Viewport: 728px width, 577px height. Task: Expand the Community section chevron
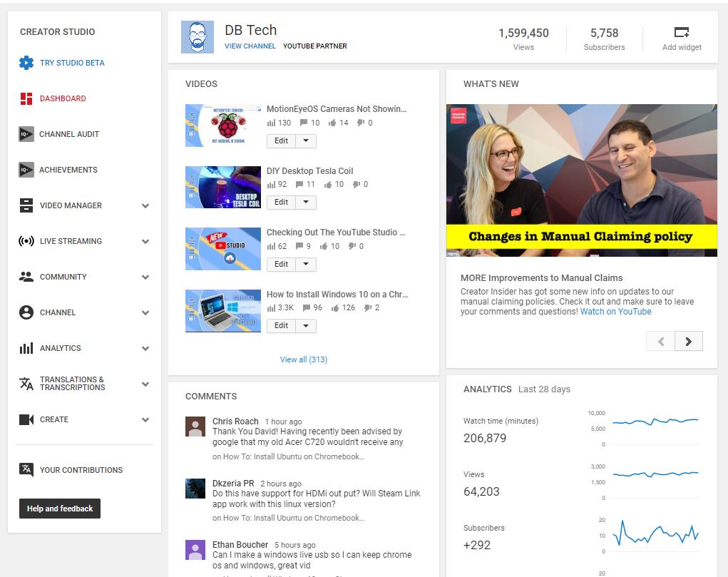click(145, 277)
